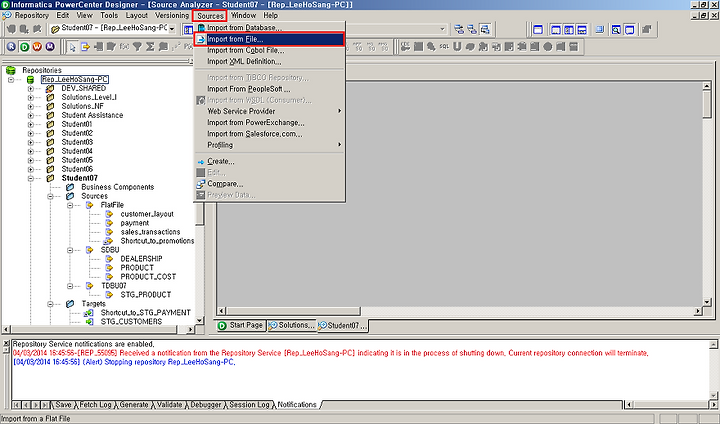Image resolution: width=720 pixels, height=424 pixels.
Task: Collapse the TDBU07 source group
Action: coord(70,286)
